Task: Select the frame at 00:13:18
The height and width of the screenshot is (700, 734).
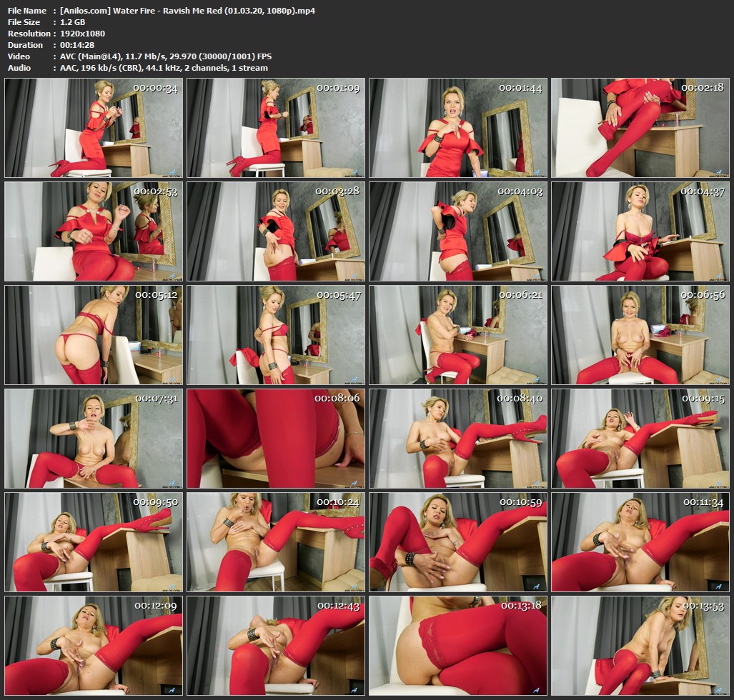Action: point(458,646)
